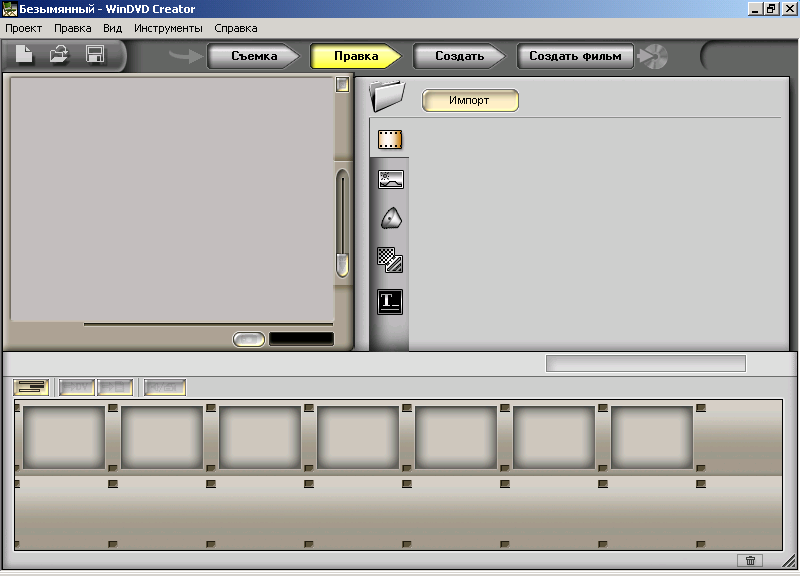
Task: Open the audio speaker library tab
Action: pos(391,219)
